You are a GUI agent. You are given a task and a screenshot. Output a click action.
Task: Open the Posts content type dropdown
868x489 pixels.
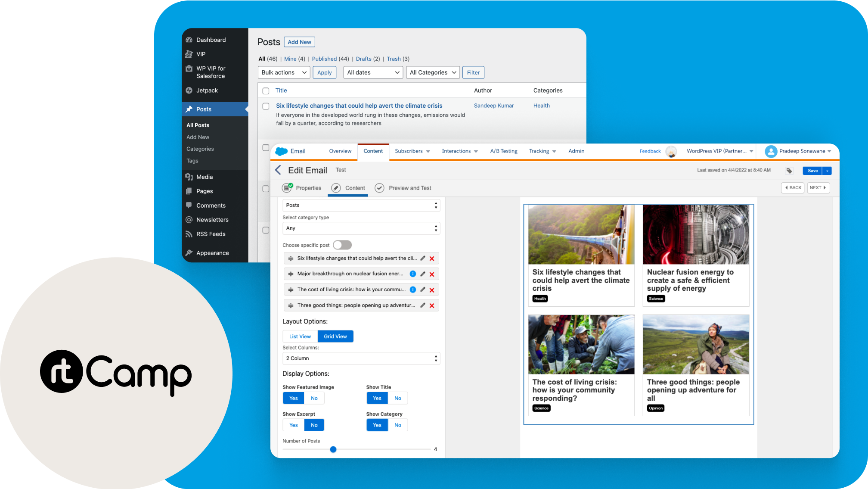point(361,205)
